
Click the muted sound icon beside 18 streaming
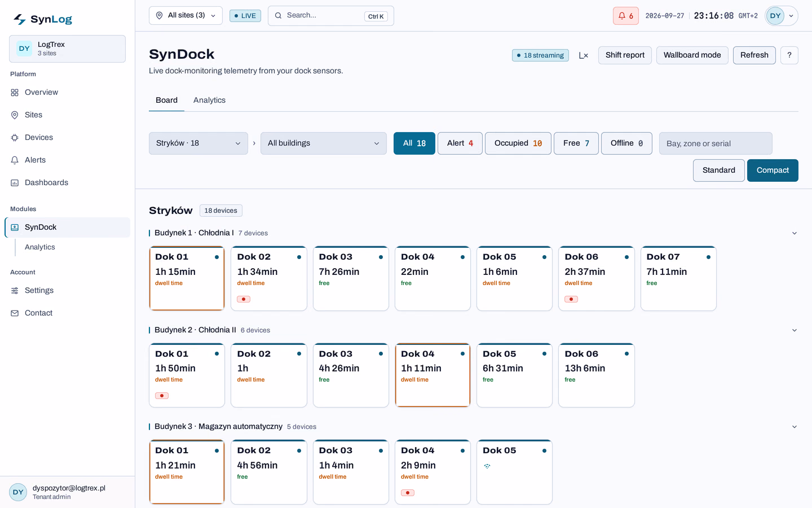coord(584,55)
